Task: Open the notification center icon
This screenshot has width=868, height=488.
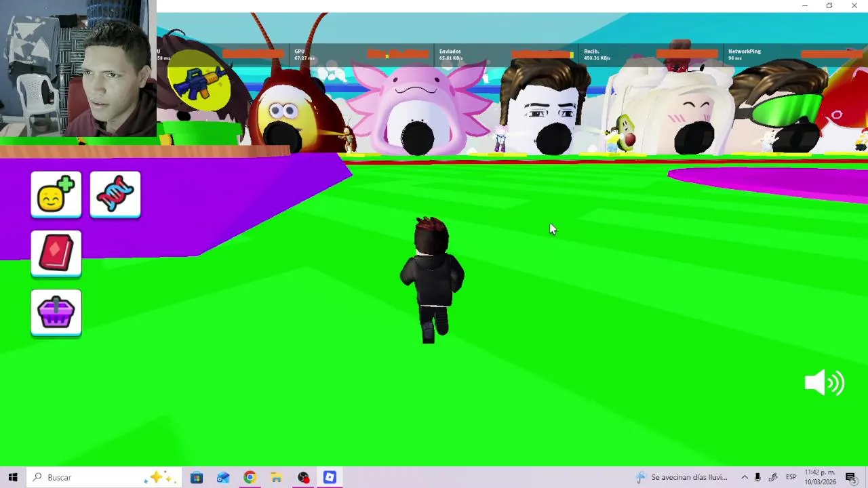Action: 852,478
